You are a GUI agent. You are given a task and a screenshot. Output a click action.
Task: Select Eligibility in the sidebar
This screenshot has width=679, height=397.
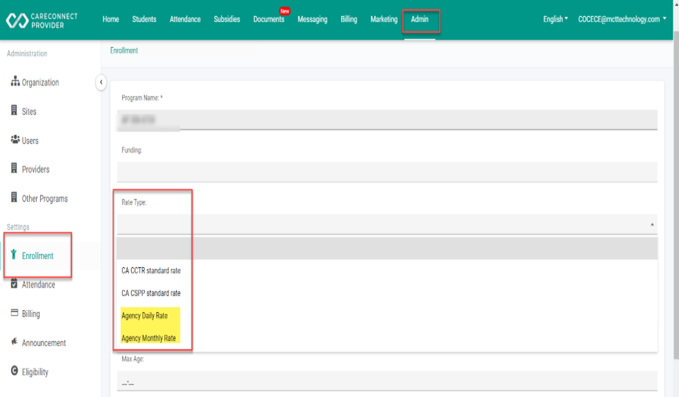35,372
